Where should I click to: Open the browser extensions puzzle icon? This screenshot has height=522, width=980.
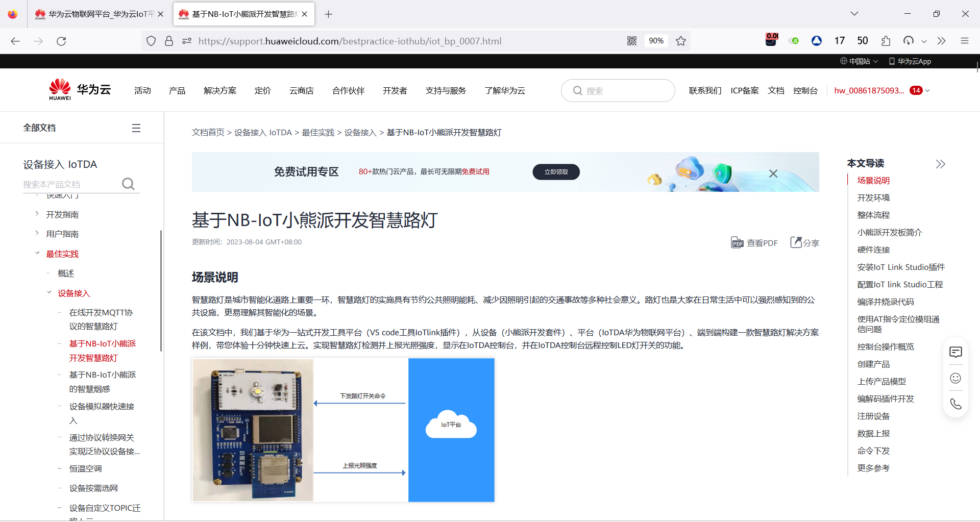[886, 41]
